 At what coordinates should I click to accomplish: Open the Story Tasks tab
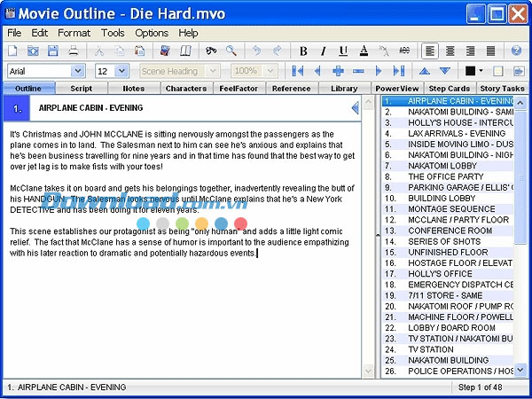[502, 88]
